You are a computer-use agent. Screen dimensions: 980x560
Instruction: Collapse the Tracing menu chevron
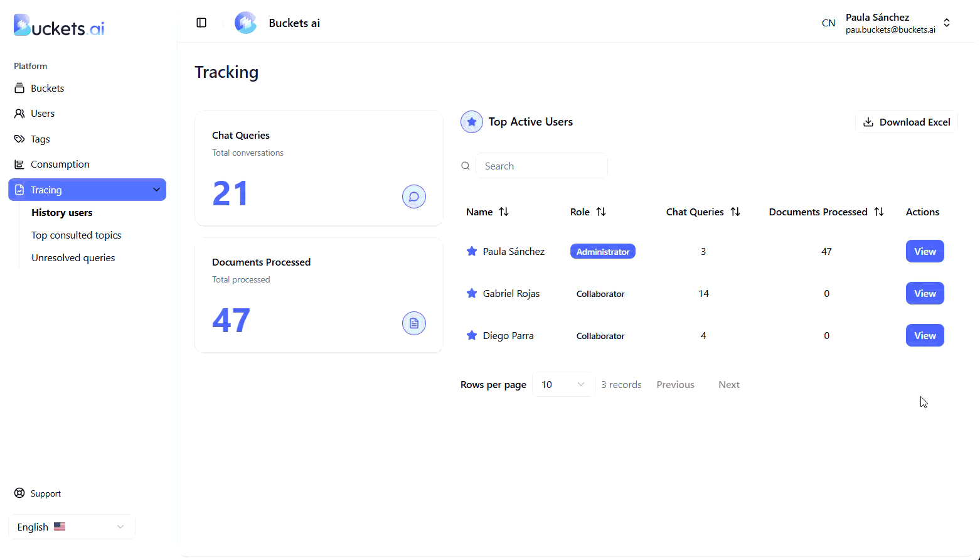tap(156, 190)
